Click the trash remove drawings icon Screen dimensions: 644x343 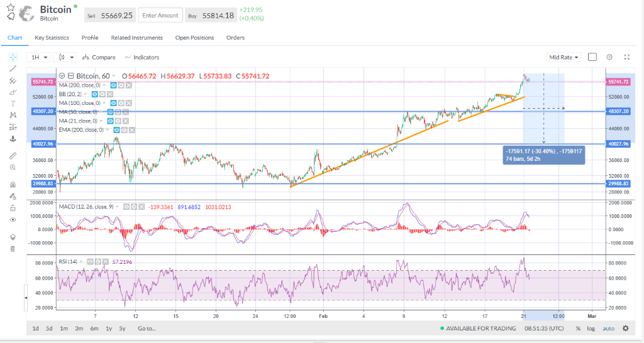[x=13, y=249]
